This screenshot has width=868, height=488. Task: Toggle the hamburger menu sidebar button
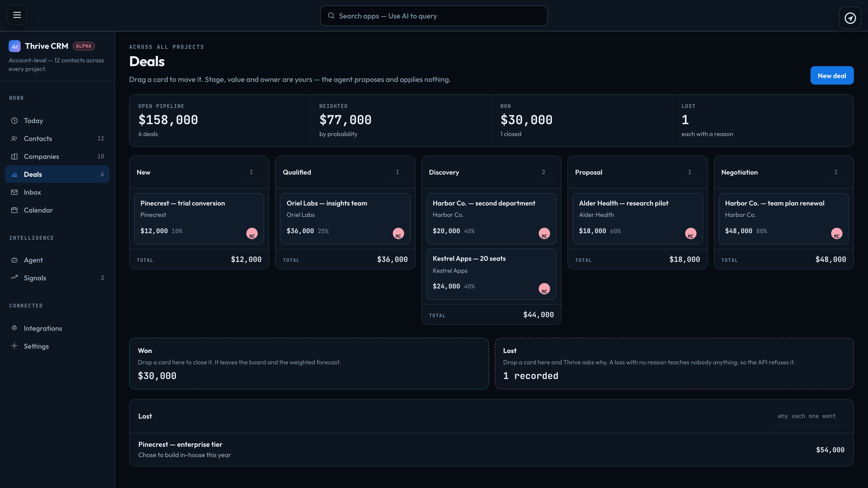pos(17,15)
